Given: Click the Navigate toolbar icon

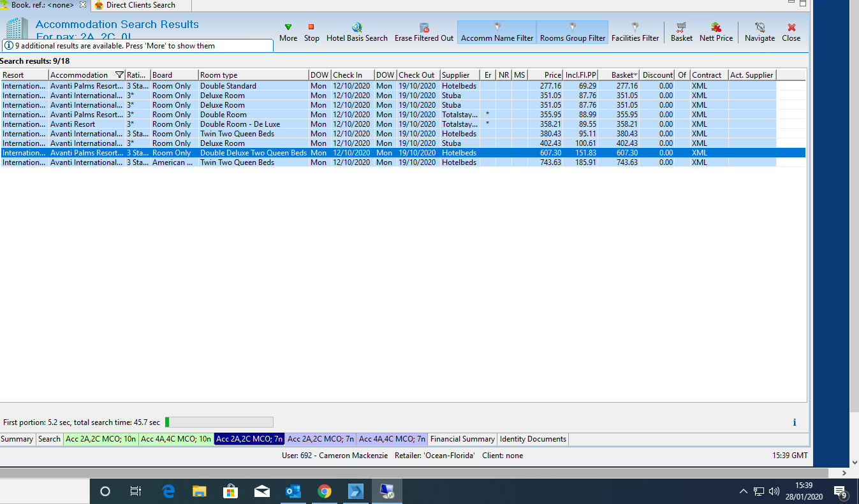Looking at the screenshot, I should (760, 32).
